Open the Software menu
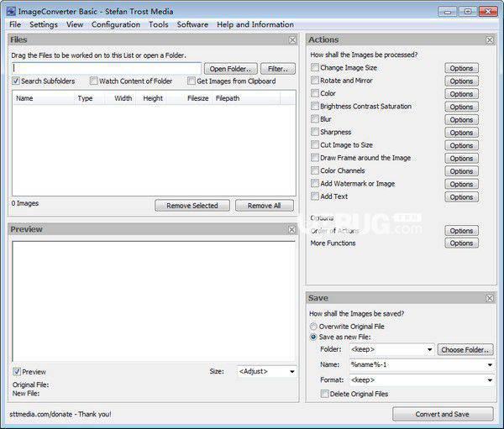Viewport: 504px width, 429px height. coord(192,24)
